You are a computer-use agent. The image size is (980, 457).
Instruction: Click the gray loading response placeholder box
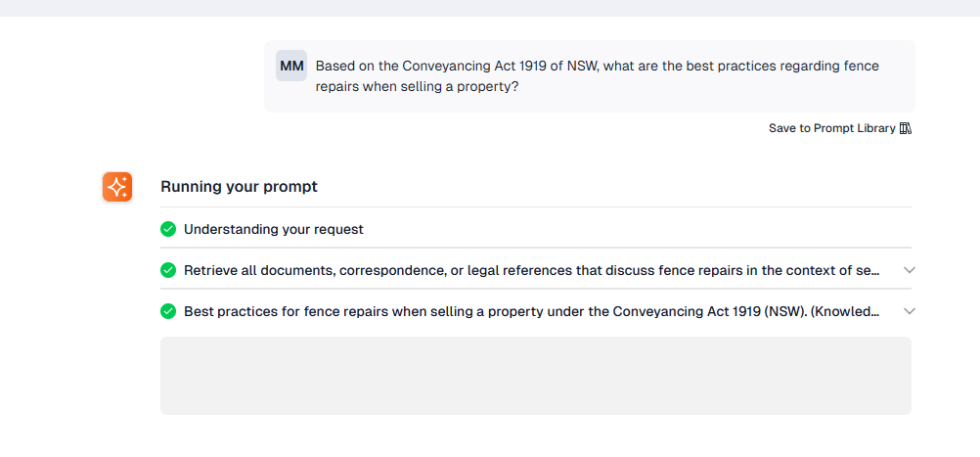(536, 376)
